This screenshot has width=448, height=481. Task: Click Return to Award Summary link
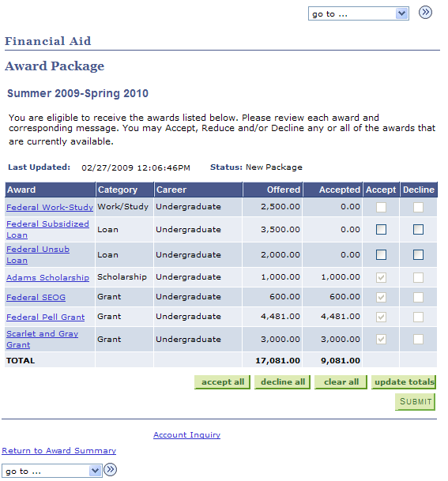click(x=59, y=450)
